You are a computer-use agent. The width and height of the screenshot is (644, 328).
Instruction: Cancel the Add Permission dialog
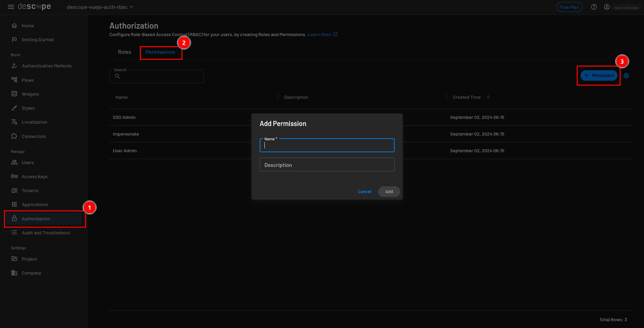pos(364,191)
